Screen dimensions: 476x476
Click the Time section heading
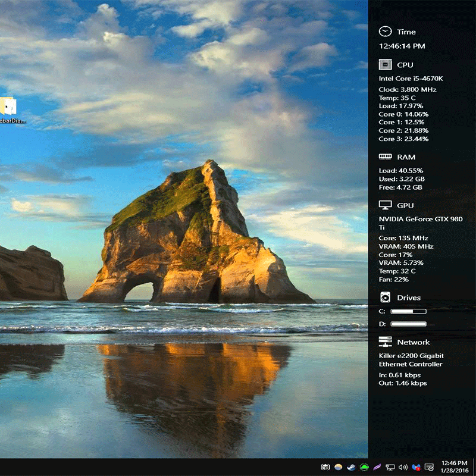[406, 32]
